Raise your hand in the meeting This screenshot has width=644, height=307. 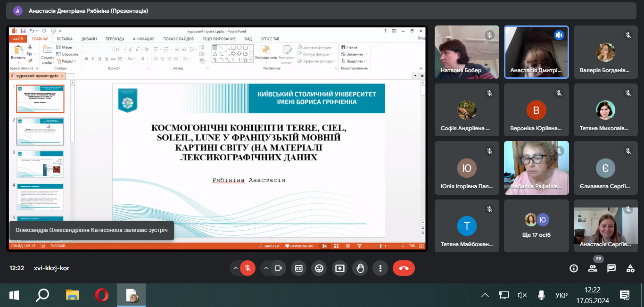tap(360, 268)
